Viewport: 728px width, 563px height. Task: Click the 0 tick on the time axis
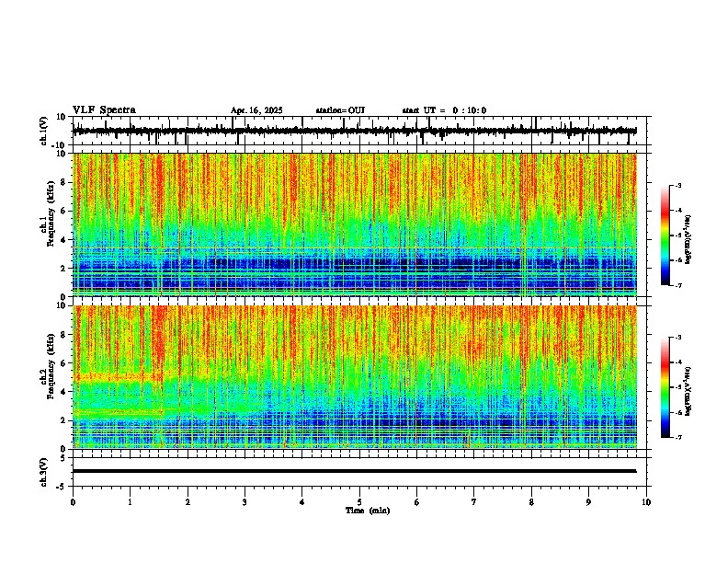[x=73, y=502]
